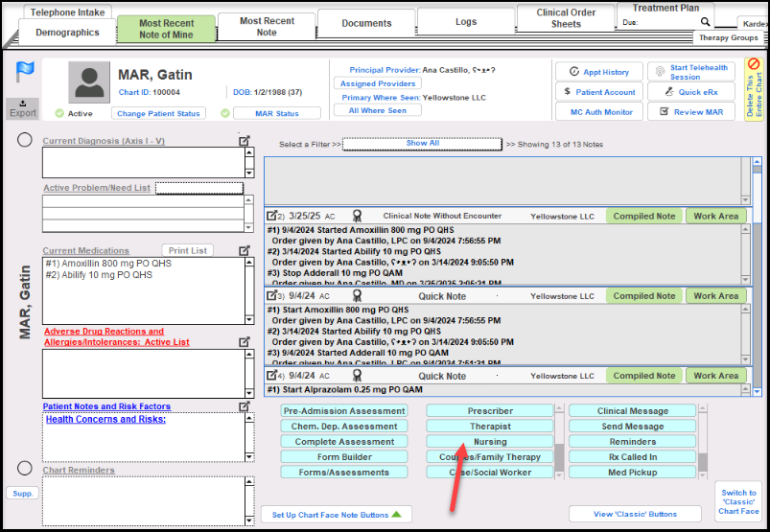Open pop-out icon for 3/25/25 note
The height and width of the screenshot is (532, 770).
(271, 216)
